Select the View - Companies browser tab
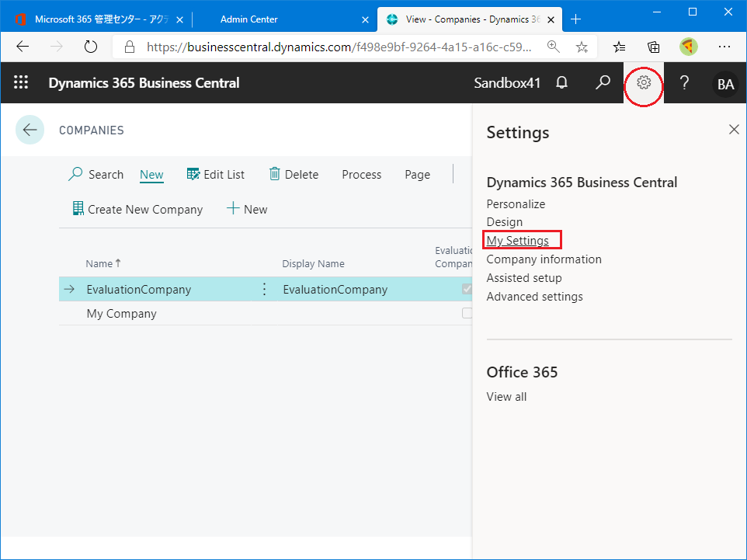This screenshot has width=747, height=560. (470, 19)
